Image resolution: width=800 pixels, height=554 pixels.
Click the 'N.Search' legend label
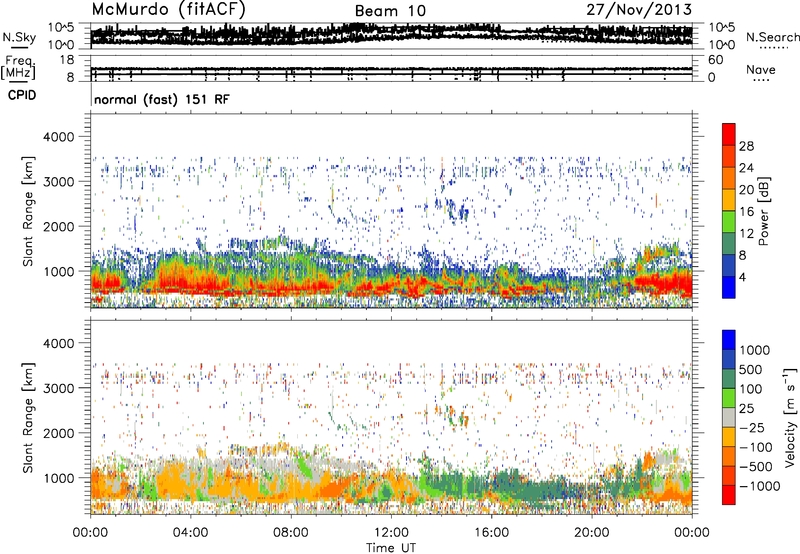click(772, 37)
